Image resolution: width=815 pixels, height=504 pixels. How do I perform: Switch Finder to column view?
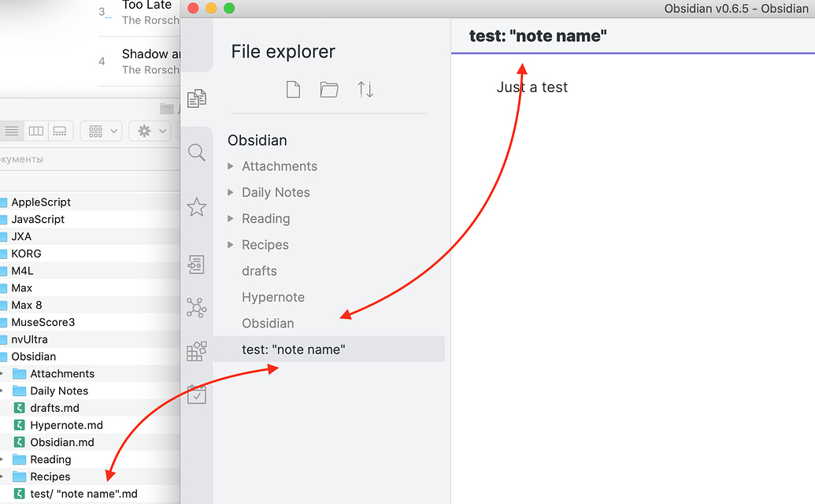tap(35, 131)
